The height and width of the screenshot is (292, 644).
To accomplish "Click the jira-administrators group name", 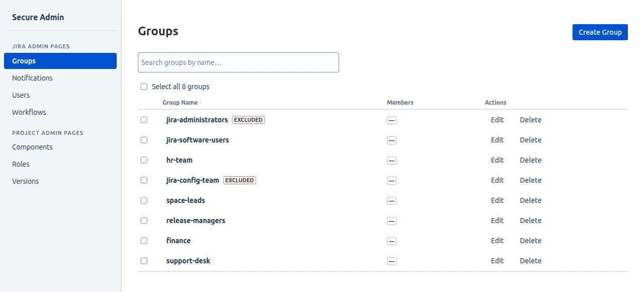I will [197, 120].
